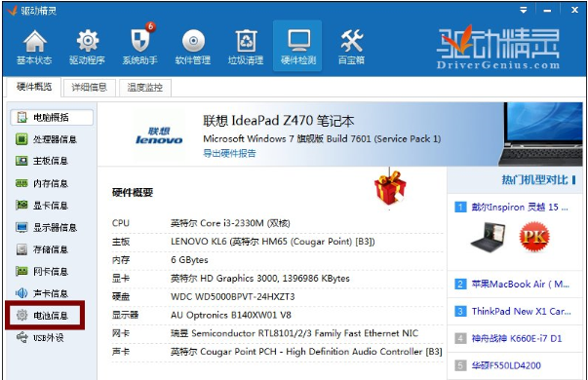This screenshot has height=380, width=588.
Task: Open 垃圾清理 recycle bin icon
Action: 246,47
